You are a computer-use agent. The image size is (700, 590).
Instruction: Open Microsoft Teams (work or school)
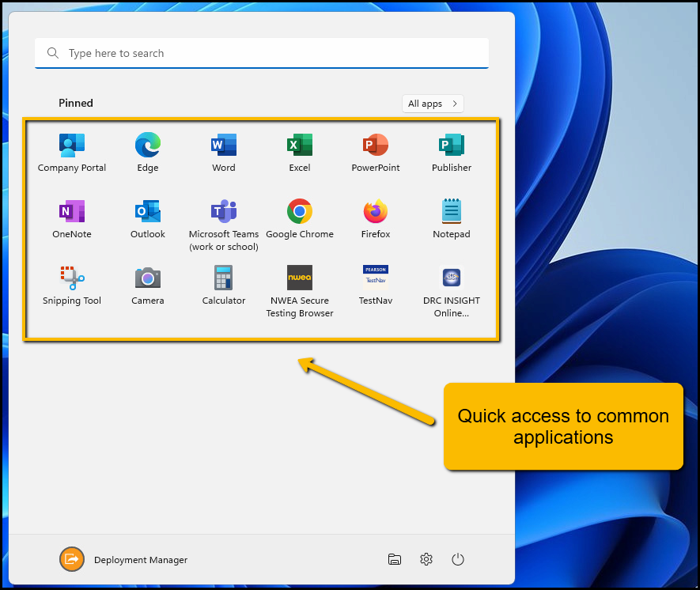pos(224,225)
